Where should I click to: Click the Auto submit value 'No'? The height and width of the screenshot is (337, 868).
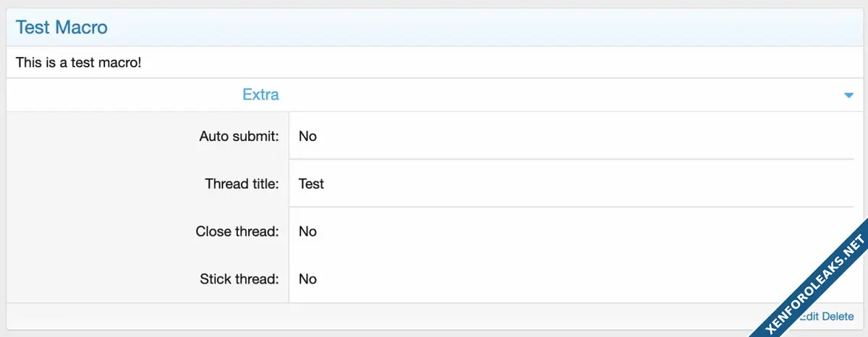[x=307, y=136]
